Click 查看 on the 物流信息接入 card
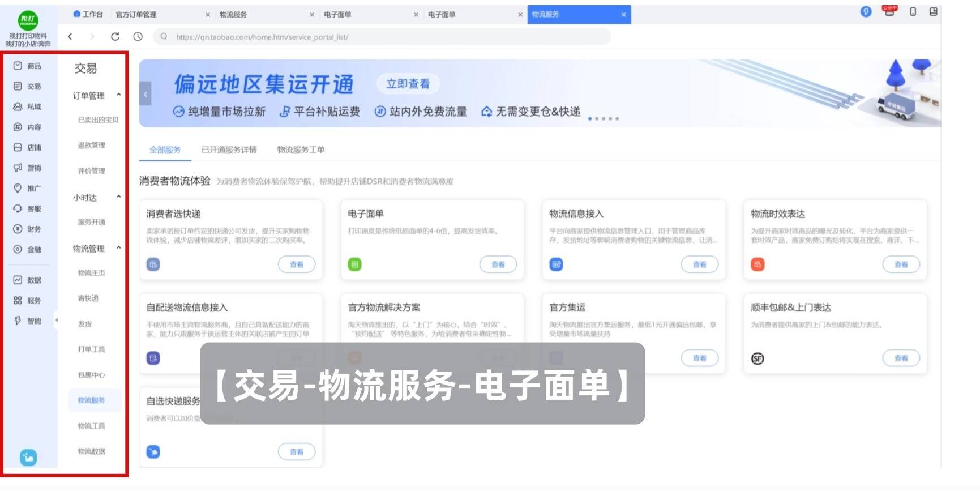Viewport: 980px width, 491px height. point(700,264)
